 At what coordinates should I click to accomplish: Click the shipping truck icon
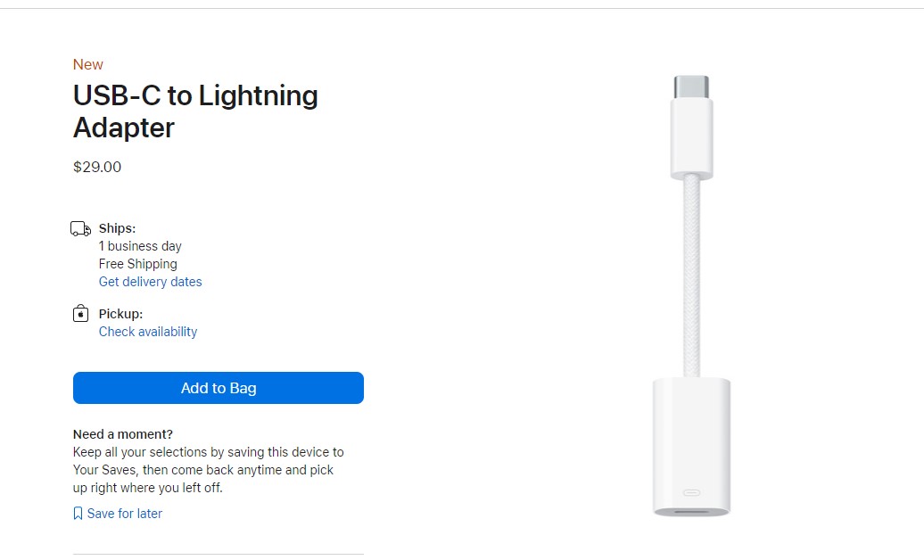[80, 229]
